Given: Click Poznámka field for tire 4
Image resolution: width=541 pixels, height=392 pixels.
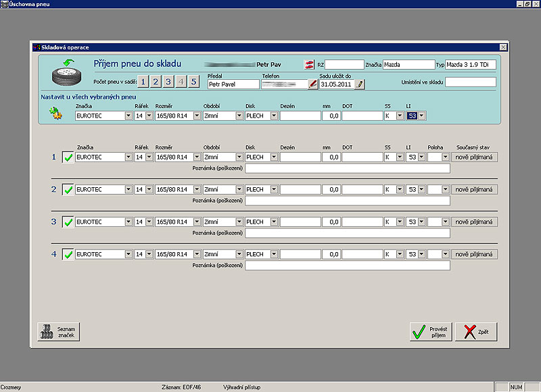Looking at the screenshot, I should [348, 266].
